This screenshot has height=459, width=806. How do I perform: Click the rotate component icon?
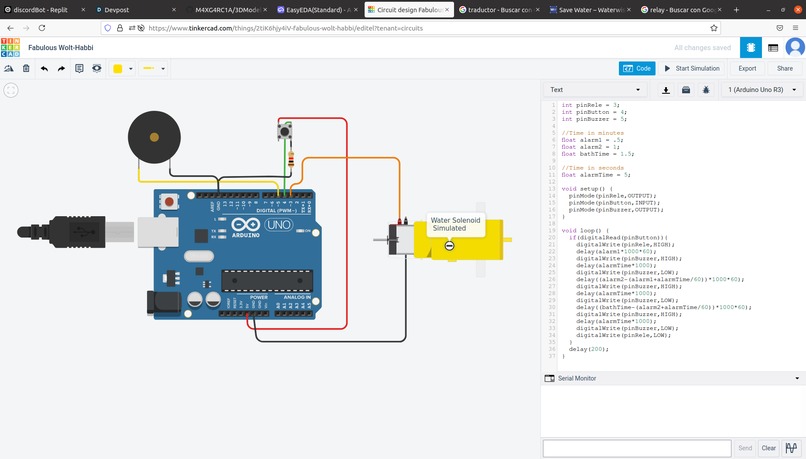pos(9,68)
